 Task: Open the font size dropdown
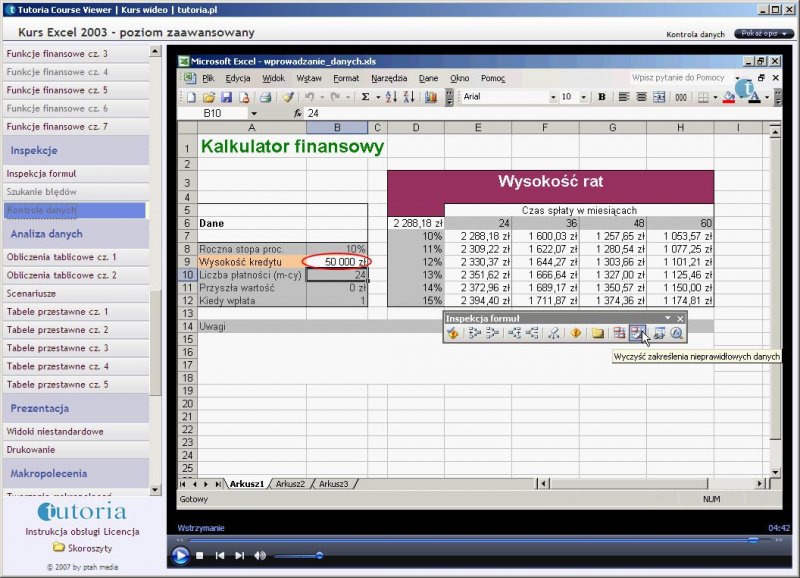[583, 97]
